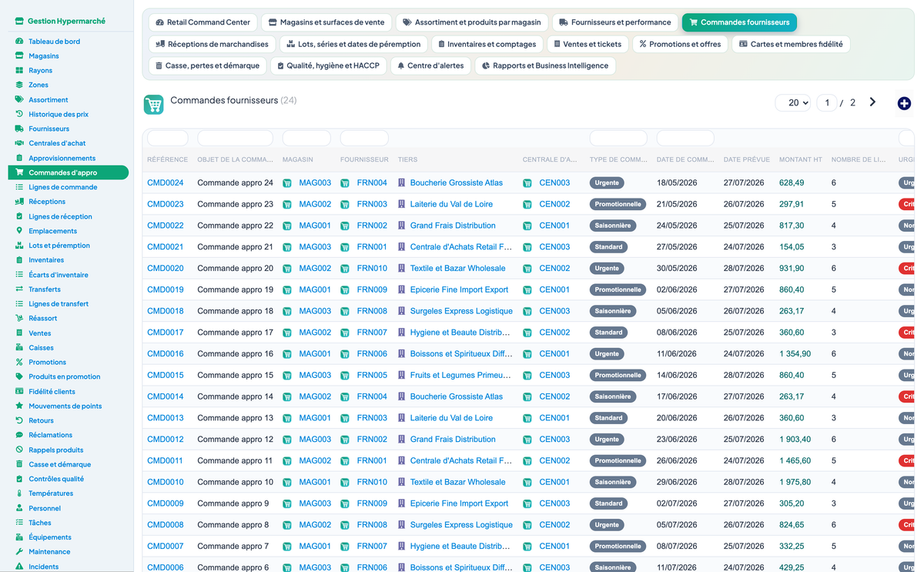The width and height of the screenshot is (924, 572).
Task: Open Ventes et tickets tab
Action: [588, 44]
